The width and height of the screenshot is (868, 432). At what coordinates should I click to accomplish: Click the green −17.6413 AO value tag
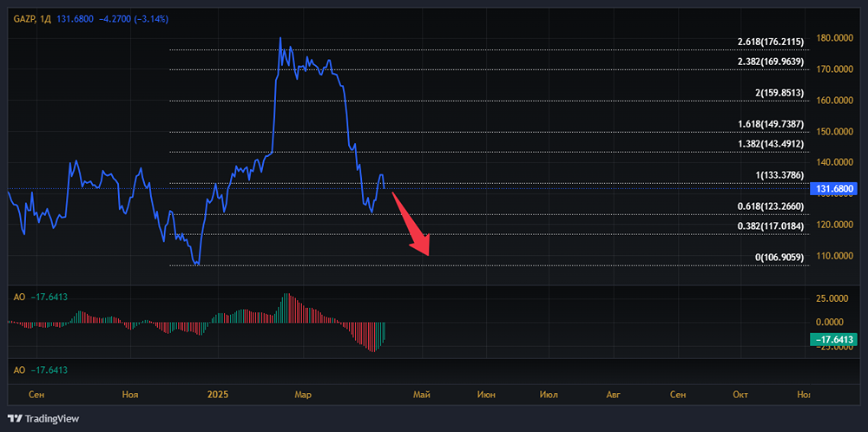(833, 339)
